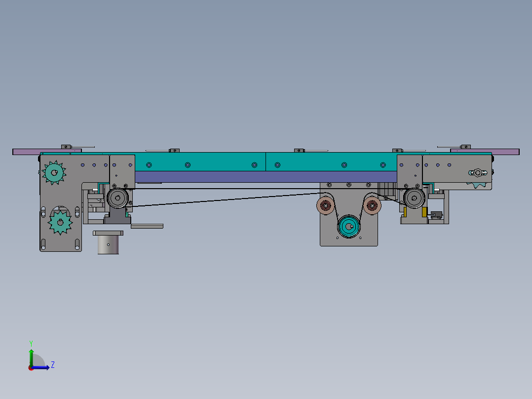Click the gray end plate holding the wing nut
Screen dimensions: 532x399
pos(456,169)
